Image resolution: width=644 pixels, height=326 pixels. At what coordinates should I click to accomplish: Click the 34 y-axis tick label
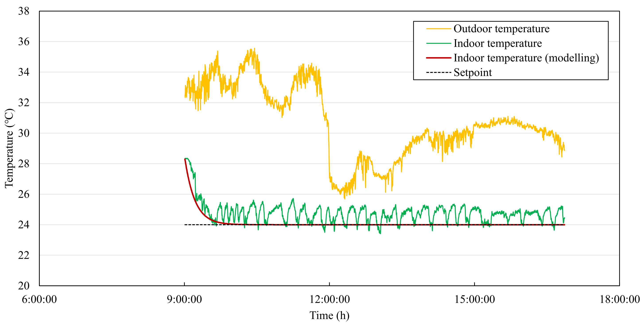tap(23, 72)
